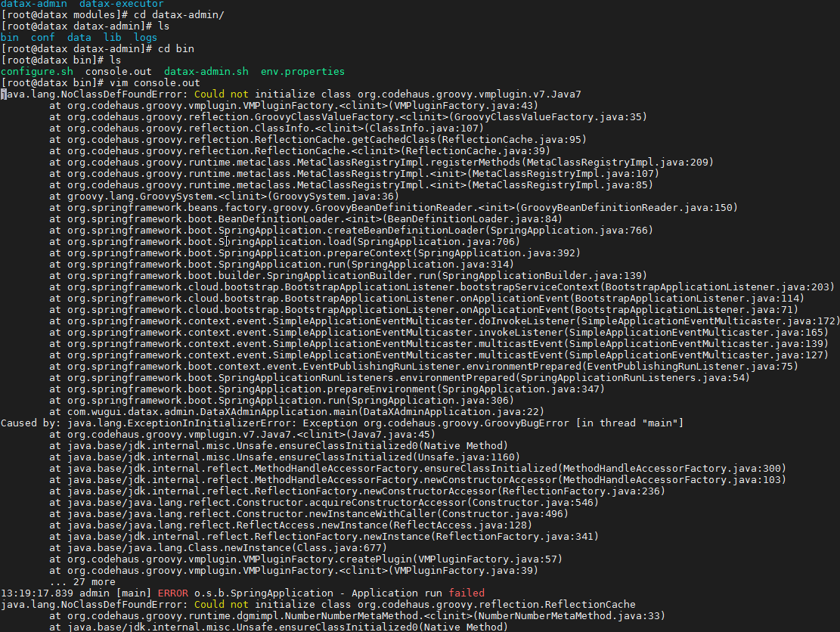The height and width of the screenshot is (632, 840).
Task: Click 'org.codehaus.groovy.GroovyBugError' exception text
Action: [x=466, y=423]
